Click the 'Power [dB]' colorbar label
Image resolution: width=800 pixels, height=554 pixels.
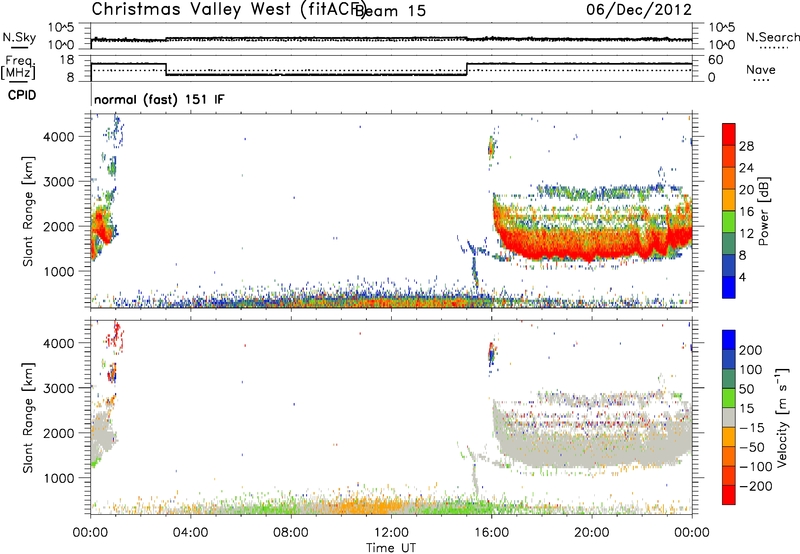point(764,211)
